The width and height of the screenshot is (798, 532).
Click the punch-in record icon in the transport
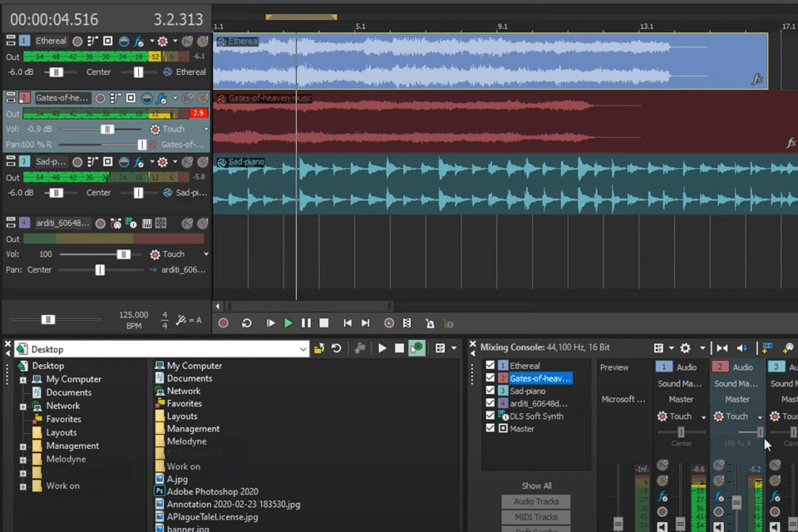point(387,323)
